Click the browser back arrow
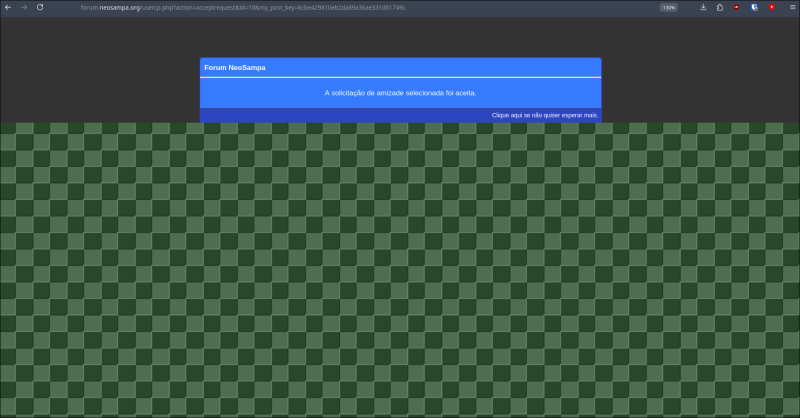This screenshot has height=418, width=800. pos(8,7)
